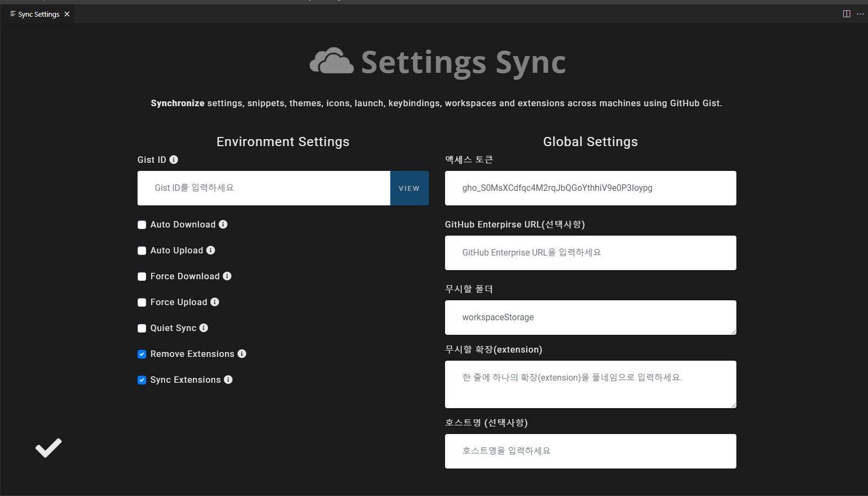Click the bold 'Synchronize' word
The image size is (868, 496).
click(x=177, y=103)
